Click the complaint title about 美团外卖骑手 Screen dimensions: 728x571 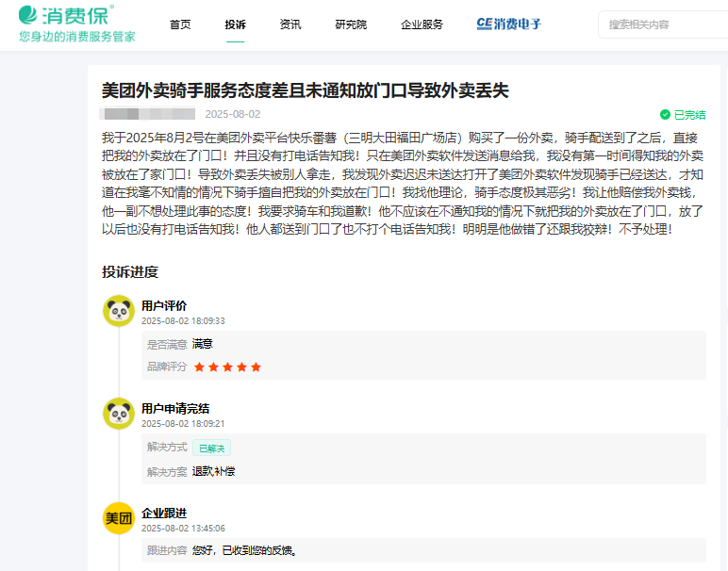click(x=305, y=90)
